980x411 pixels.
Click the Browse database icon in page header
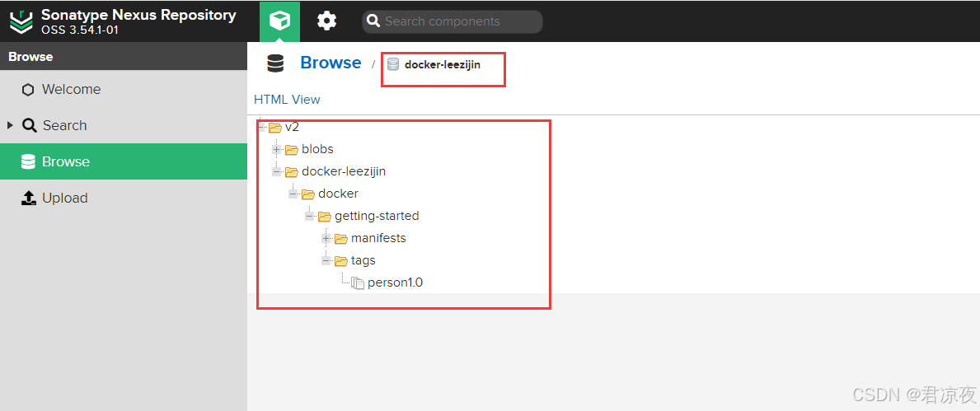[x=275, y=63]
